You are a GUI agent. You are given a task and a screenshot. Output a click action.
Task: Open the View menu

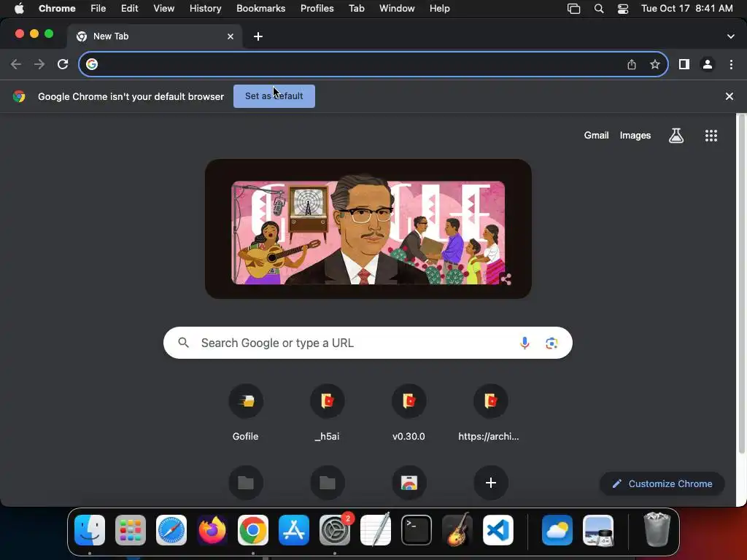tap(164, 9)
